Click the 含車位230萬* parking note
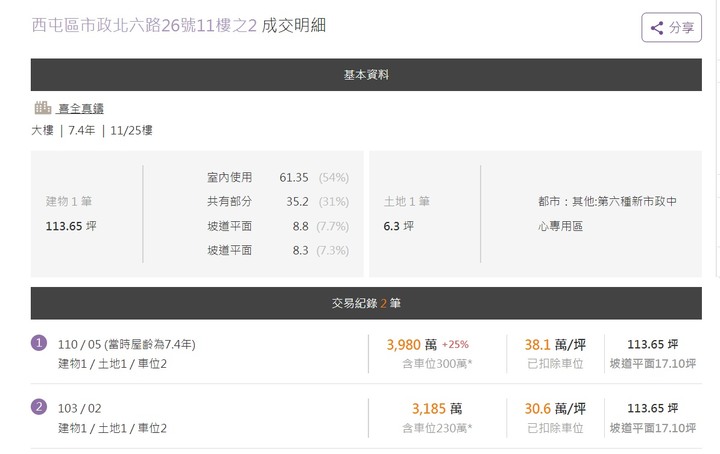The height and width of the screenshot is (454, 720). coord(437,428)
